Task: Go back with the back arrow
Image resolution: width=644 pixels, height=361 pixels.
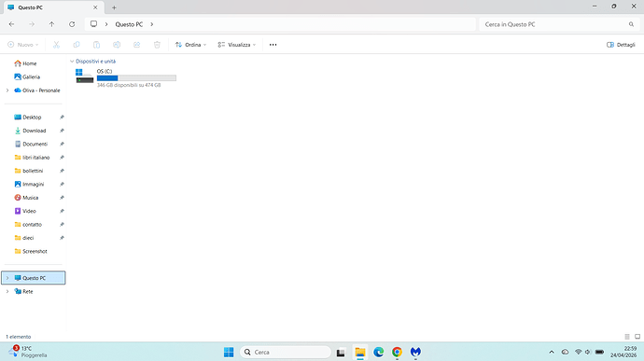Action: 11,24
